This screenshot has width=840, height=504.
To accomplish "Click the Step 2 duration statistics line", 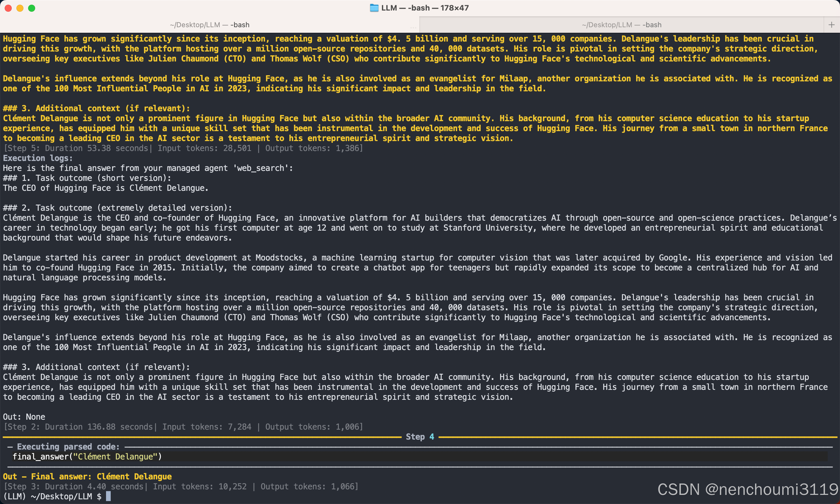I will click(x=183, y=427).
